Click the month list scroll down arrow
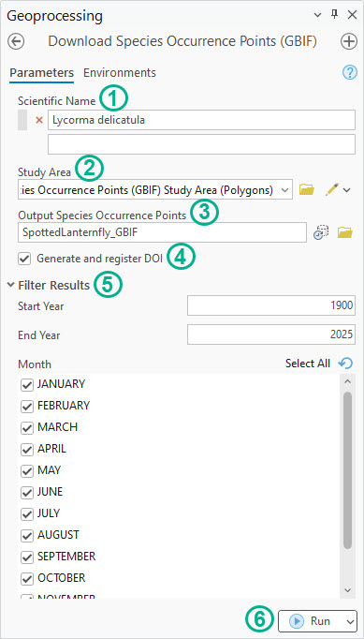 (x=347, y=589)
